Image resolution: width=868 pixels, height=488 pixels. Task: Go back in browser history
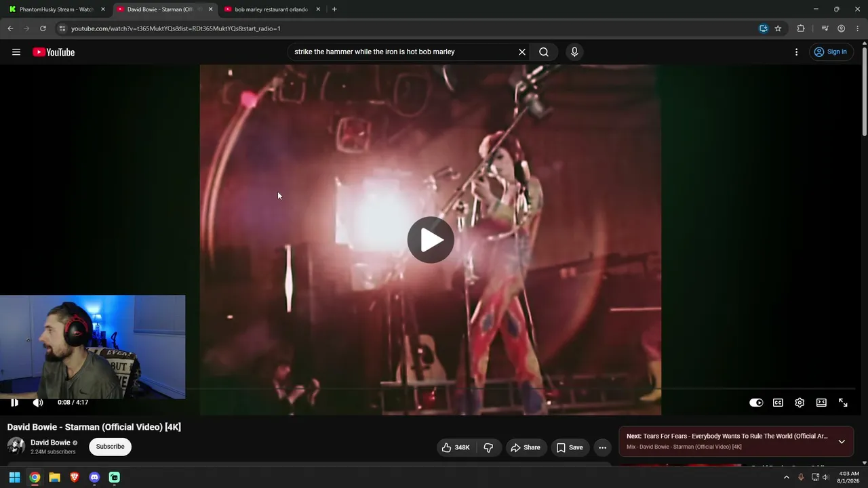tap(10, 28)
